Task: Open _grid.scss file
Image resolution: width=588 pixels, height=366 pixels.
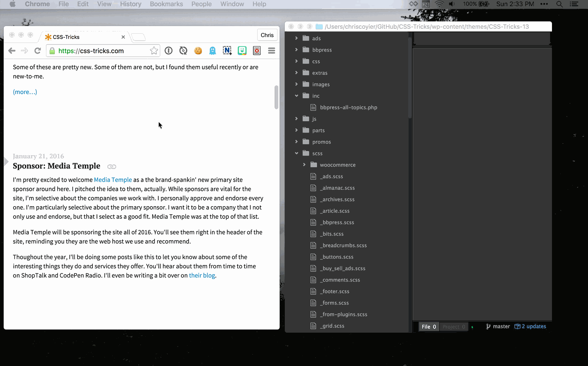Action: point(332,326)
